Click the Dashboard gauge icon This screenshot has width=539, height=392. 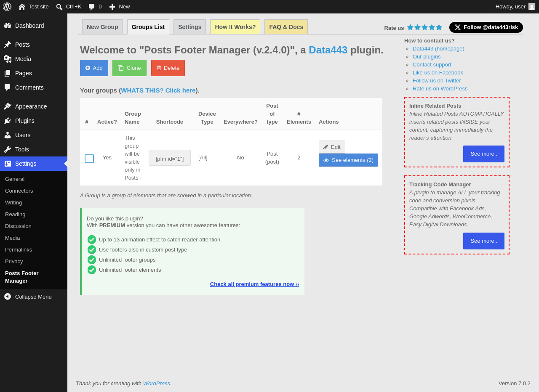8,26
